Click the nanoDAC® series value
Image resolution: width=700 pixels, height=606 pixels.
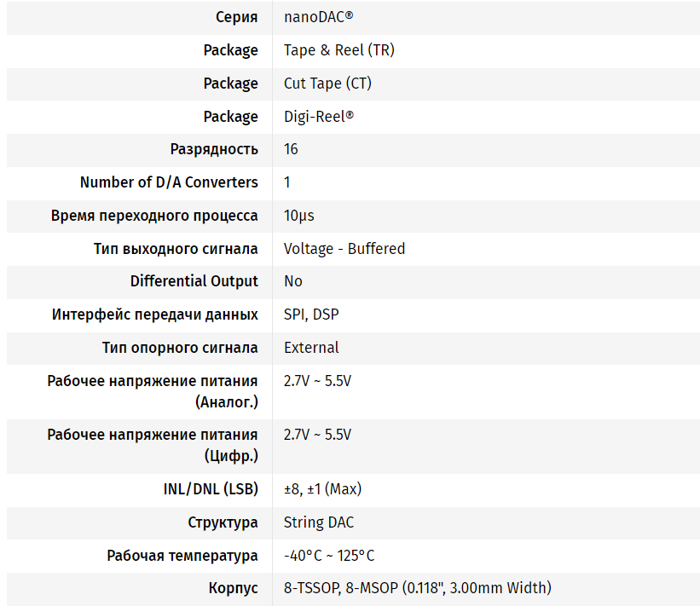pos(318,17)
